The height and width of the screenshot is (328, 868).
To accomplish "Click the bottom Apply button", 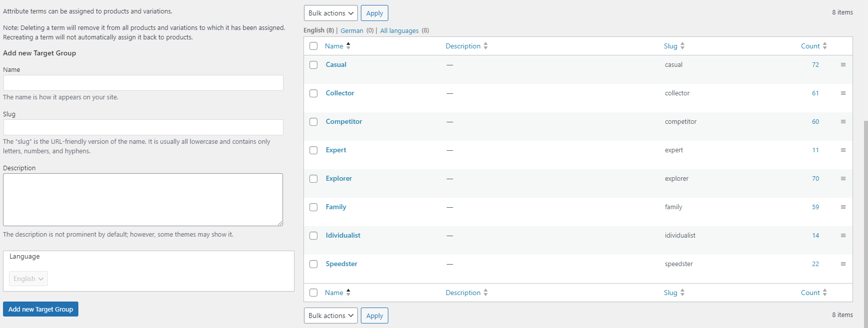I will (374, 316).
